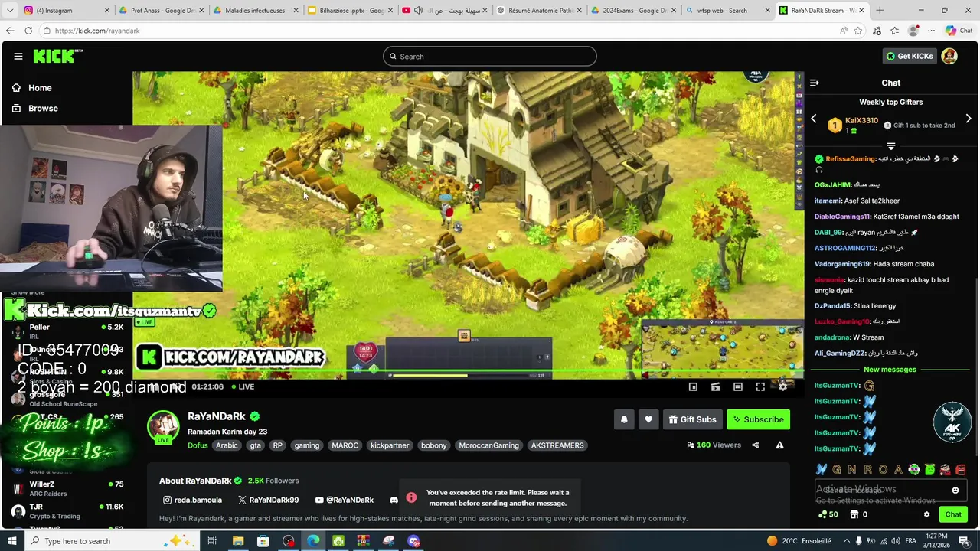Open video player settings gear
This screenshot has width=980, height=551.
click(x=782, y=386)
